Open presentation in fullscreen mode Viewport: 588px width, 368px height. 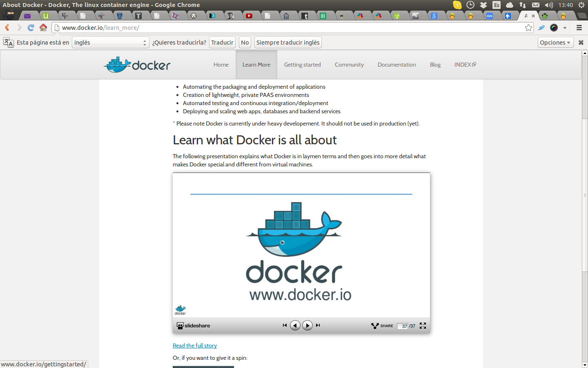click(423, 325)
